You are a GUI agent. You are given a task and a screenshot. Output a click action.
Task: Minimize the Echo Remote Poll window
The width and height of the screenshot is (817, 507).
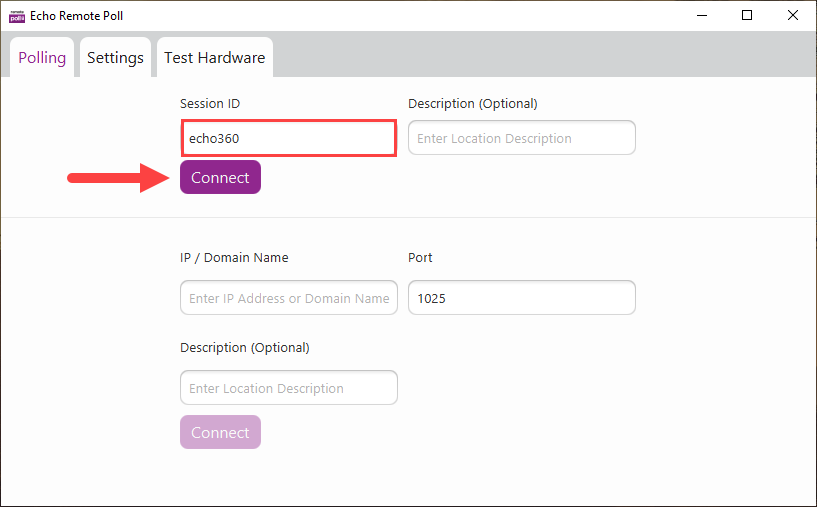(x=702, y=16)
